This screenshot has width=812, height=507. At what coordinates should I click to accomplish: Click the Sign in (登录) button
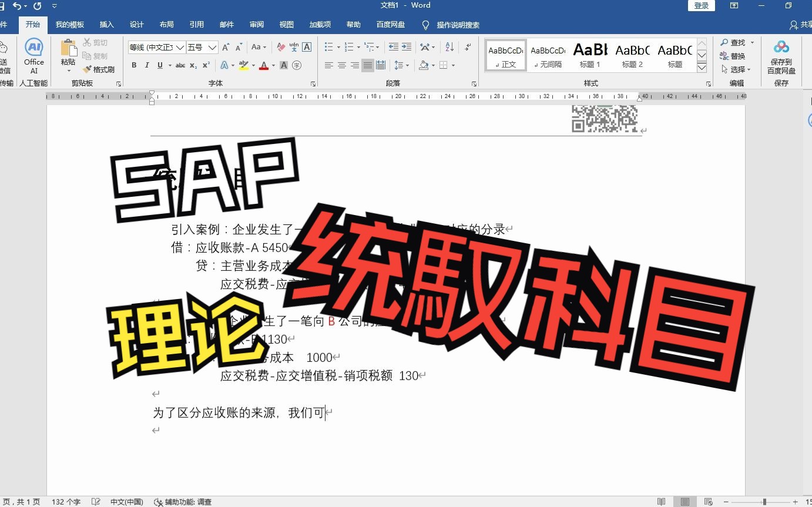pyautogui.click(x=702, y=5)
